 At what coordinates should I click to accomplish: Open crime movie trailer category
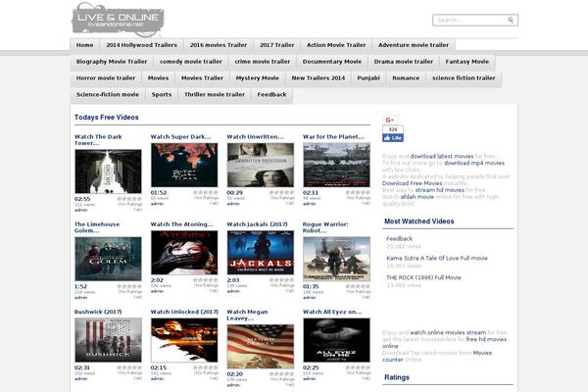coord(262,62)
